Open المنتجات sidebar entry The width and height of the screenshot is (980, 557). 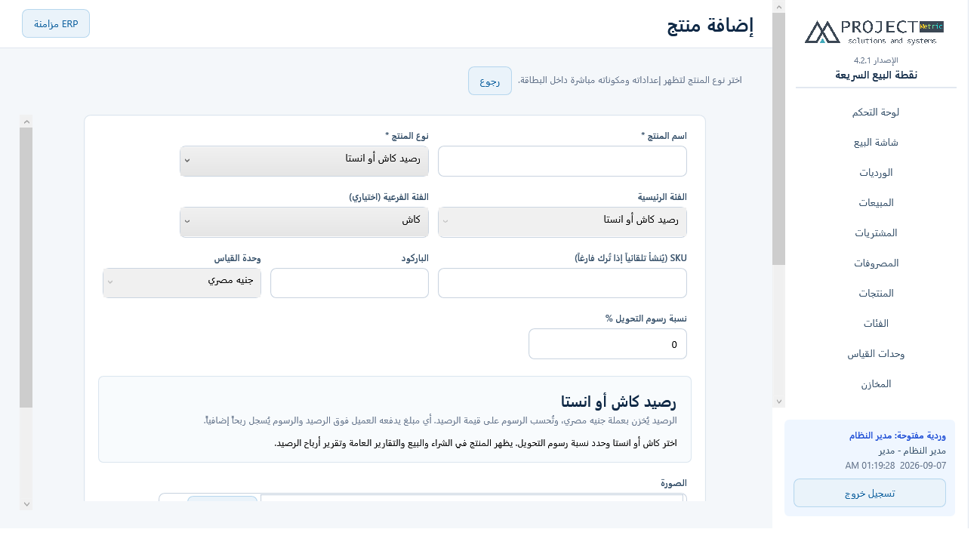click(x=876, y=293)
